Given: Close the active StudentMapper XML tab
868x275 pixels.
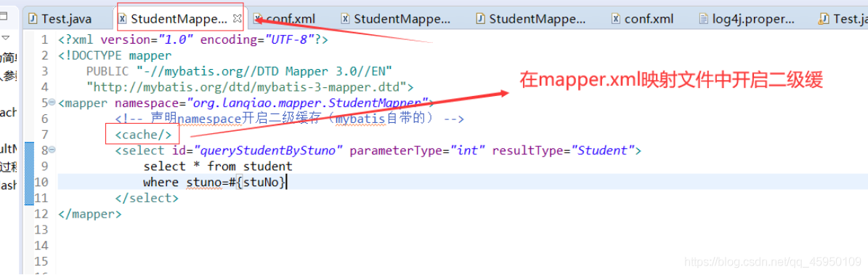Looking at the screenshot, I should [x=237, y=18].
